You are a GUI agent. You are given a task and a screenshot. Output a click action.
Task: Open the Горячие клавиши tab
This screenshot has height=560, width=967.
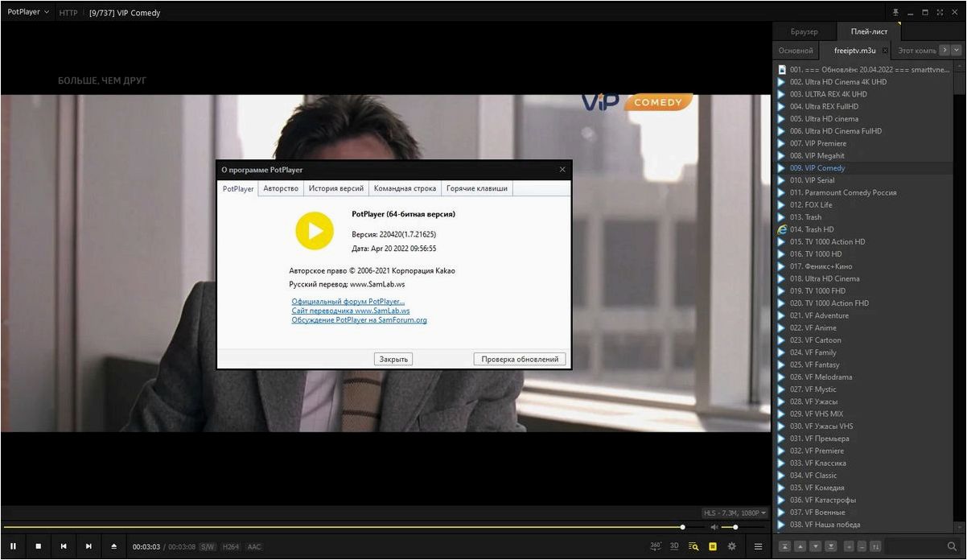pyautogui.click(x=477, y=188)
